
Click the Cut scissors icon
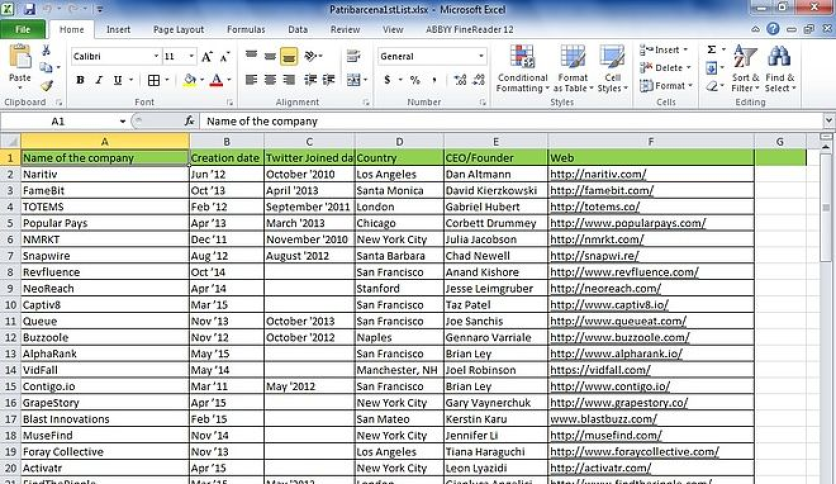click(x=46, y=51)
